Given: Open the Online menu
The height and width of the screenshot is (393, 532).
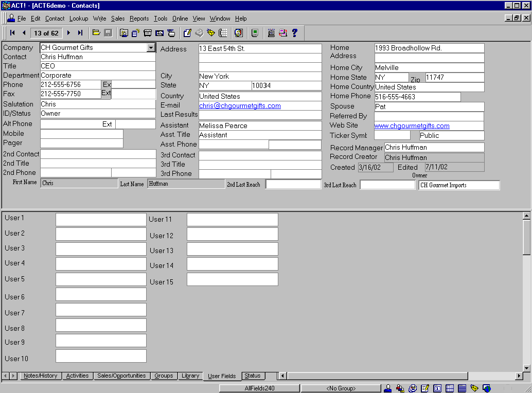Looking at the screenshot, I should pos(180,19).
